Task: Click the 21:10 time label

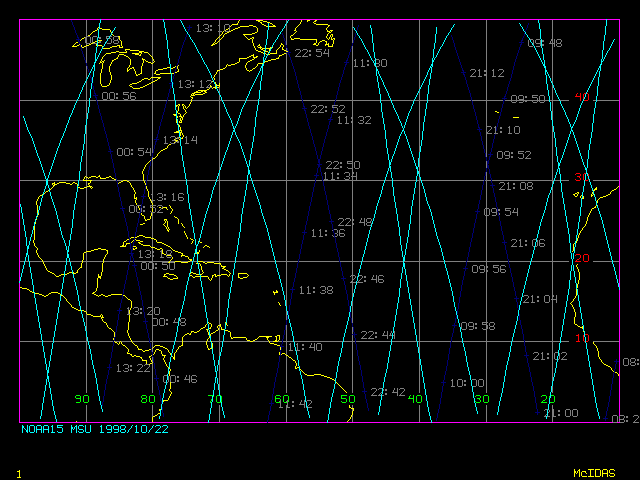Action: tap(503, 130)
